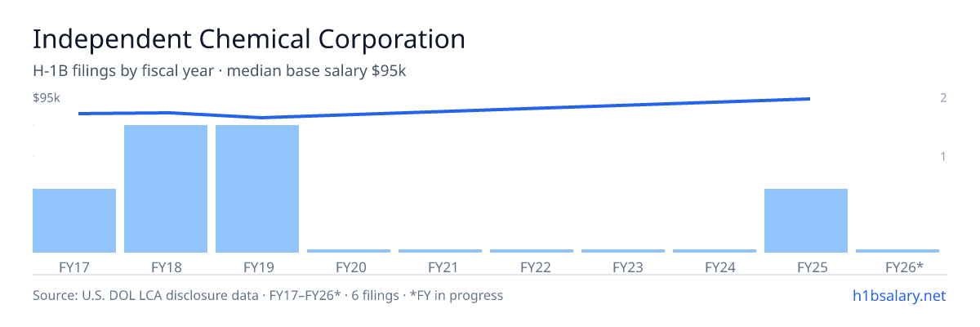Click the FY17 filings bar
This screenshot has height=327, width=980.
(74, 221)
